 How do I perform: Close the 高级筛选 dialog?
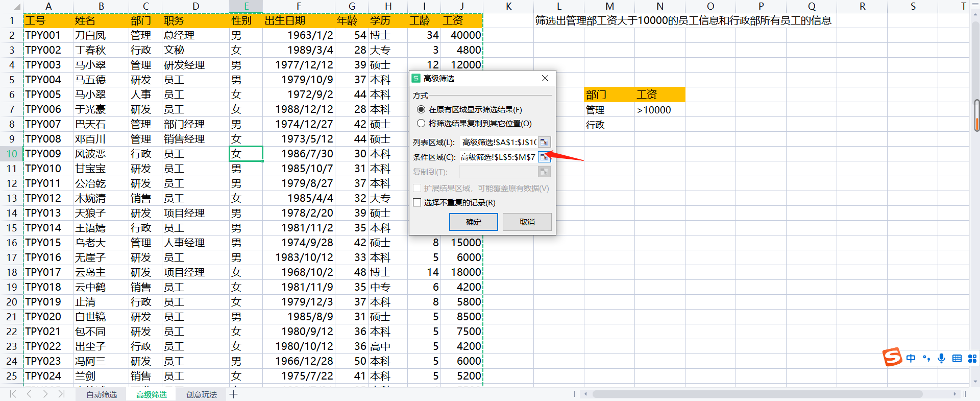tap(545, 78)
